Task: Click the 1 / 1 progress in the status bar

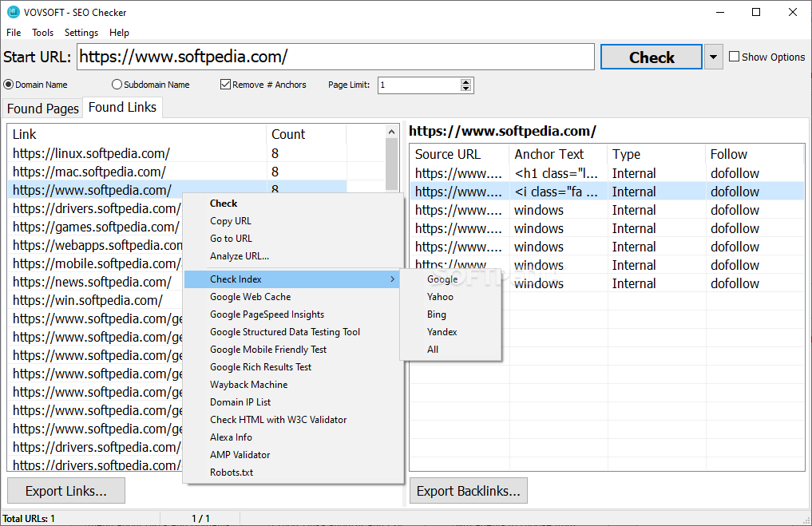Action: pyautogui.click(x=200, y=518)
